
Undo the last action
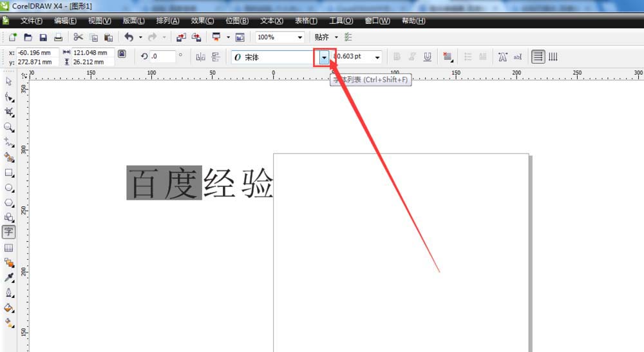[x=129, y=37]
